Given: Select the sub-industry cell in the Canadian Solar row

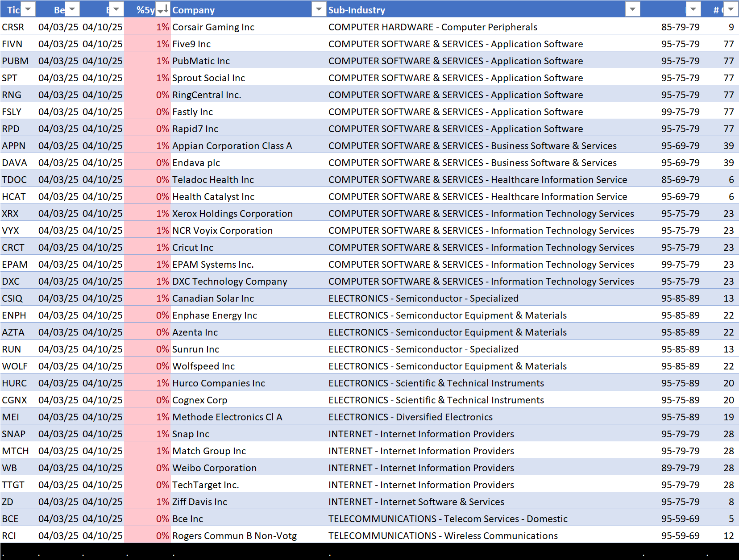Looking at the screenshot, I should click(484, 299).
